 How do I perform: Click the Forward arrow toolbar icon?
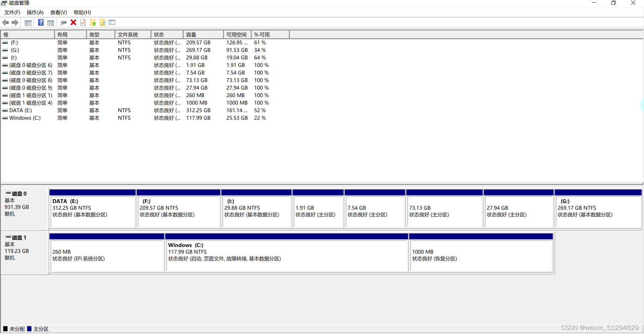pos(15,22)
